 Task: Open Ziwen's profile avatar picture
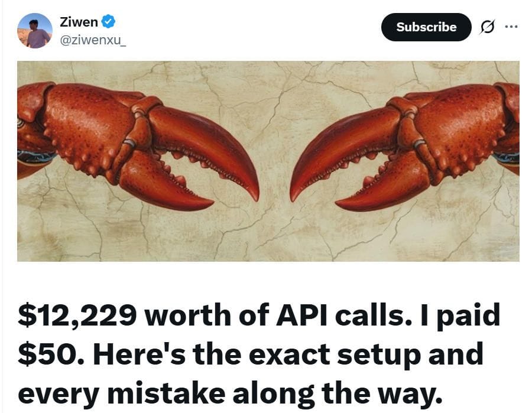(35, 31)
